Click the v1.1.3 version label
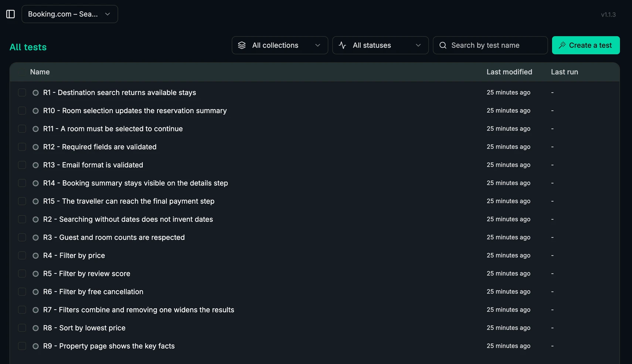 click(x=608, y=15)
